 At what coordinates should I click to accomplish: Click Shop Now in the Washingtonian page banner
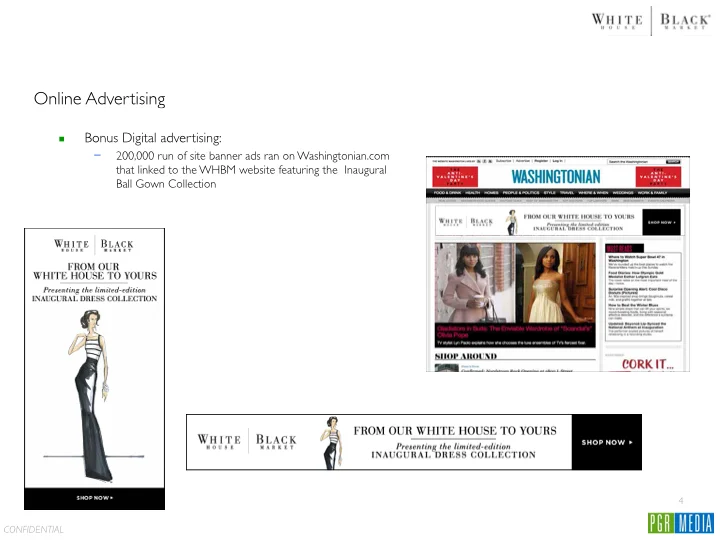tap(661, 222)
